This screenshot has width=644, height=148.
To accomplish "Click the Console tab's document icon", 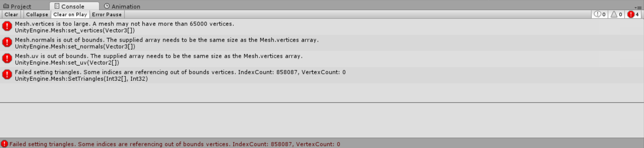I will click(57, 6).
